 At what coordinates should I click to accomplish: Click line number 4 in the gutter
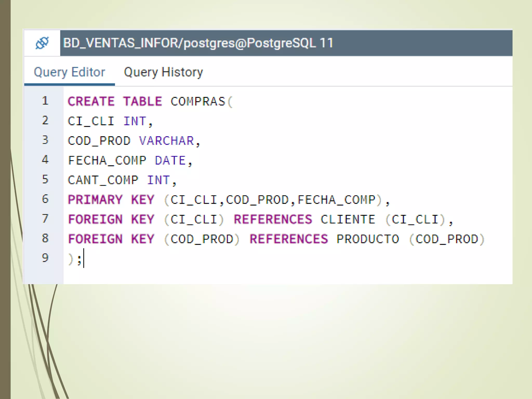click(x=45, y=160)
